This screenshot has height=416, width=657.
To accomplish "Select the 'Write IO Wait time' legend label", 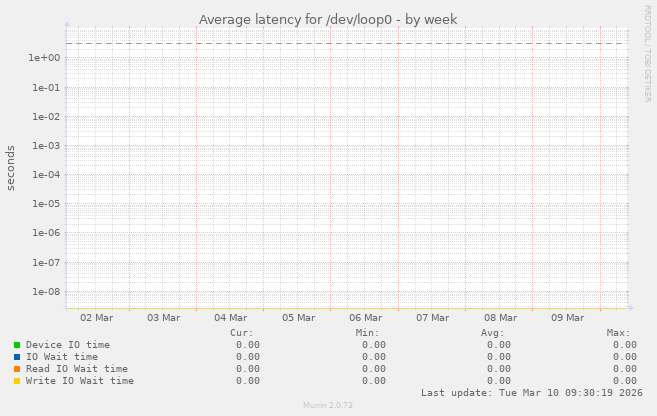I will pos(80,381).
